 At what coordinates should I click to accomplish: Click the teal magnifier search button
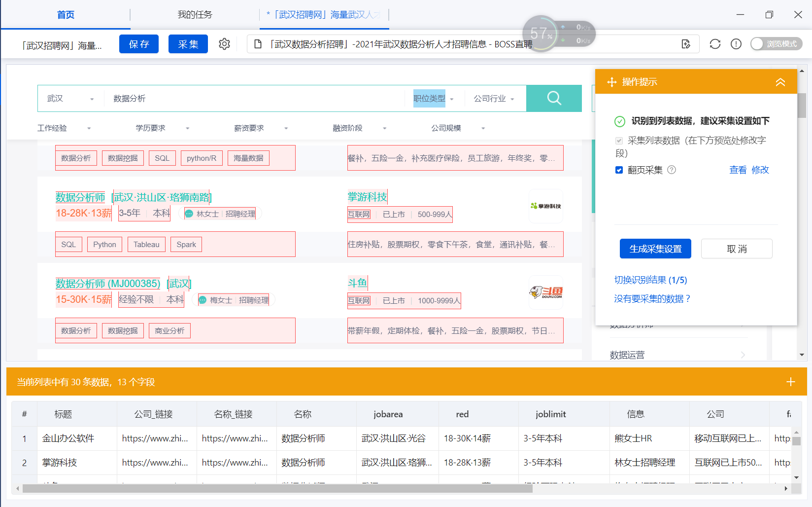click(554, 98)
